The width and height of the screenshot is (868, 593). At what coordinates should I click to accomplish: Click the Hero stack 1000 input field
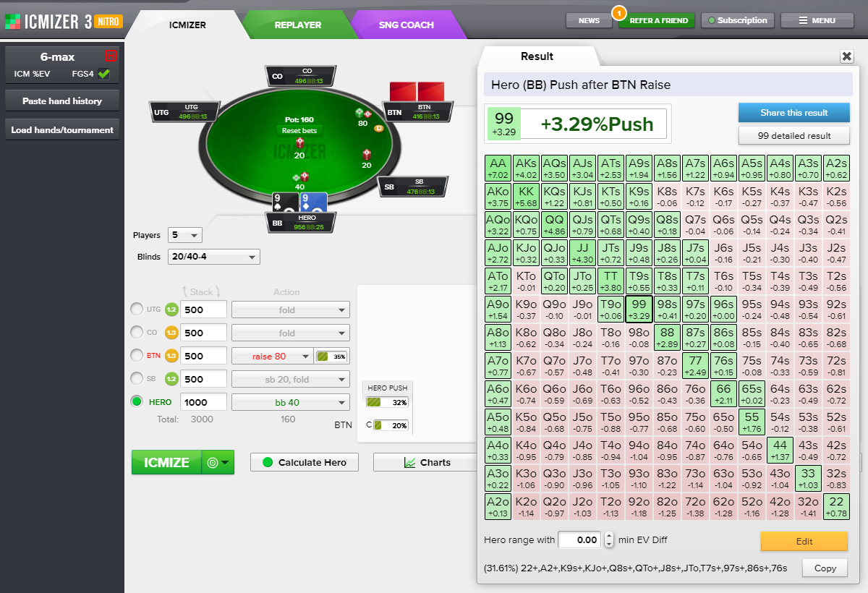coord(204,402)
